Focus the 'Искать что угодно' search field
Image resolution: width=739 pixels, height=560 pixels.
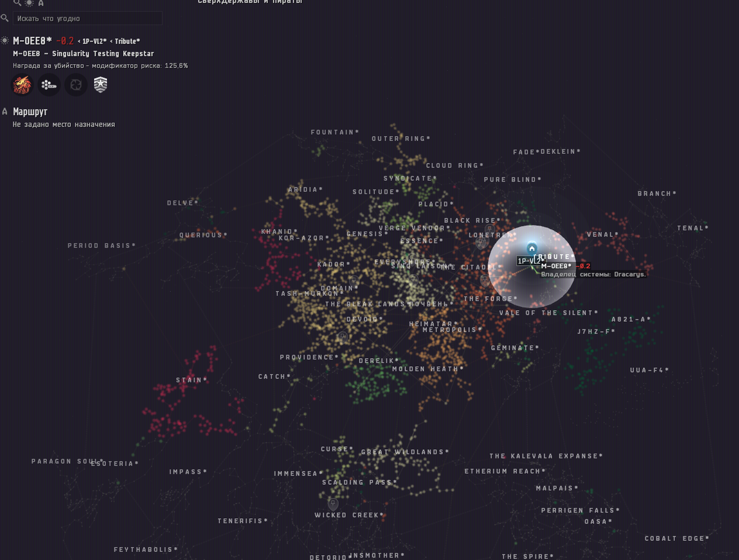tap(87, 18)
